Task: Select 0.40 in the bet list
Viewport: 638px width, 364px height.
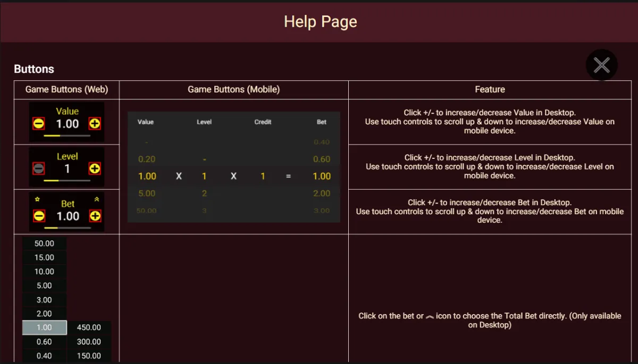Action: [x=44, y=356]
